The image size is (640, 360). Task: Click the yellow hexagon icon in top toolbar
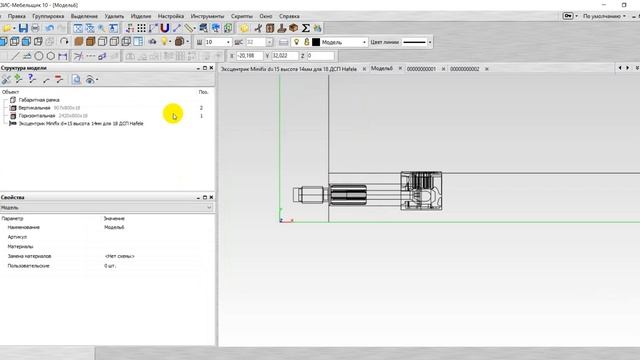(x=244, y=28)
